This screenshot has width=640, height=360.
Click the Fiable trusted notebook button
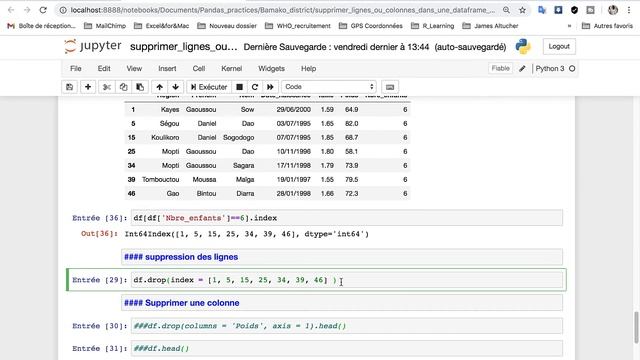500,68
